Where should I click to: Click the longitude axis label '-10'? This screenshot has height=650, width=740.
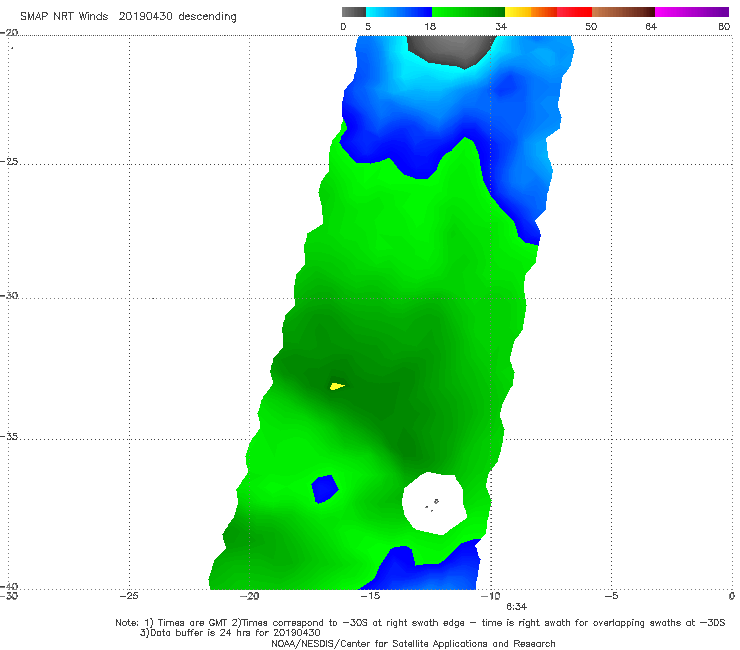tap(491, 596)
